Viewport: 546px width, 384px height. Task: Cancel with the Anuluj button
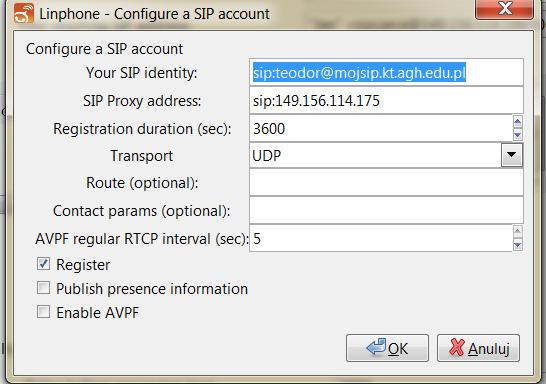pos(478,348)
